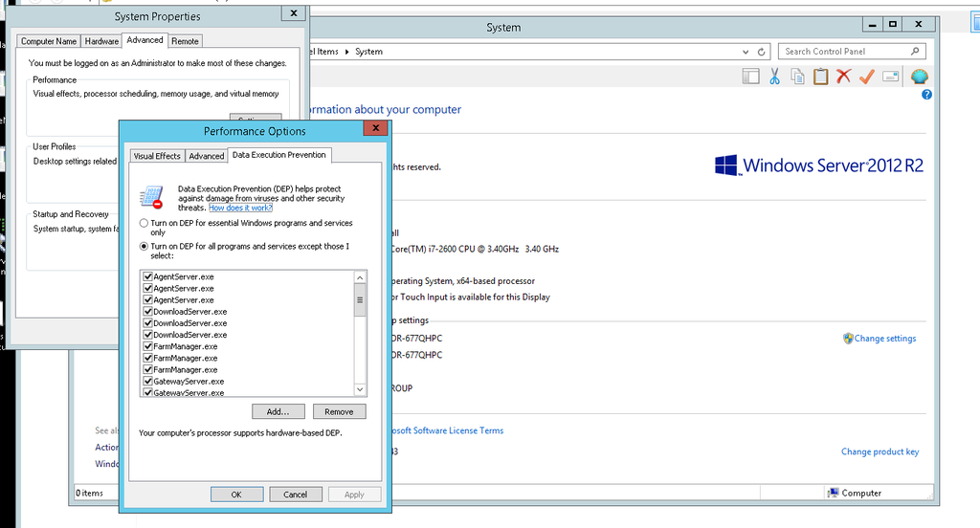Click the refresh icon beside address bar
The height and width of the screenshot is (528, 980).
[762, 52]
